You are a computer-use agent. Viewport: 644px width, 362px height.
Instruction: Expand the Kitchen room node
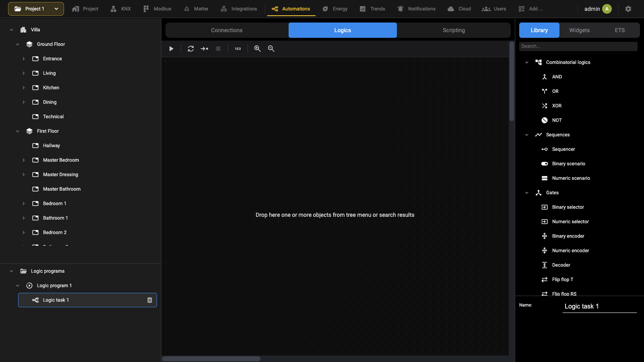coord(24,88)
